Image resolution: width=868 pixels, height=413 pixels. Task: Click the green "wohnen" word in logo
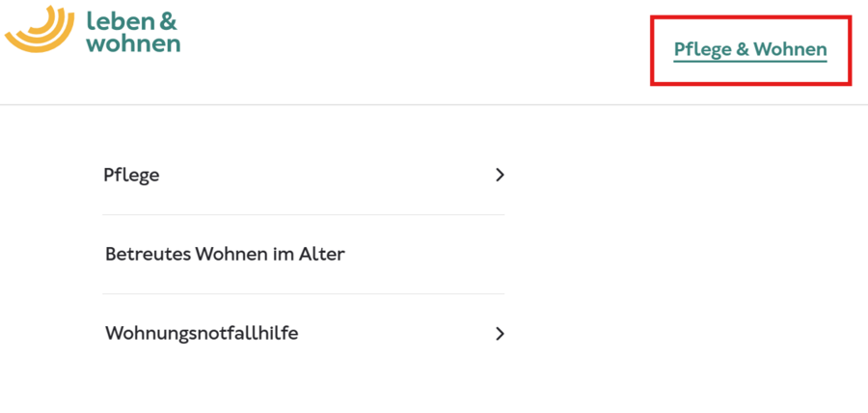tap(132, 43)
